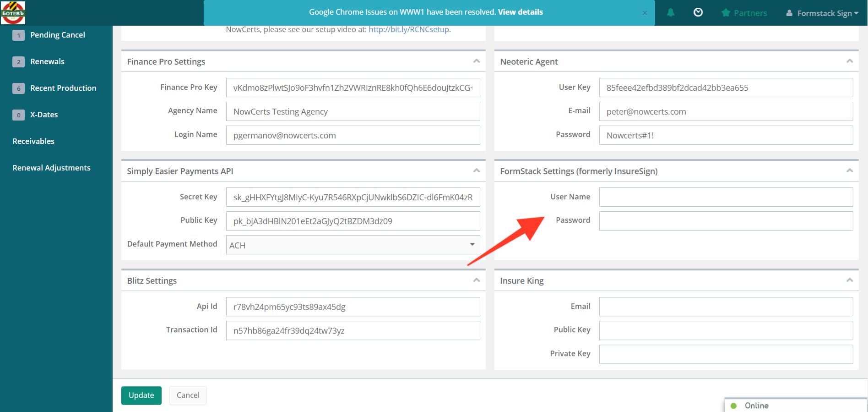Collapse the Simply Easier Payments API panel
This screenshot has height=412, width=868.
477,170
